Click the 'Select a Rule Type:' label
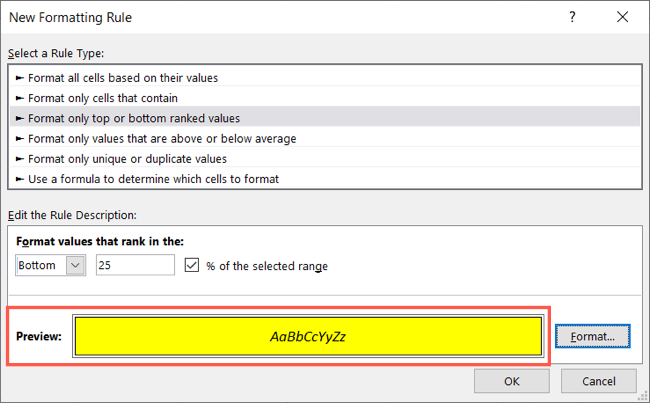This screenshot has height=403, width=650. point(55,52)
